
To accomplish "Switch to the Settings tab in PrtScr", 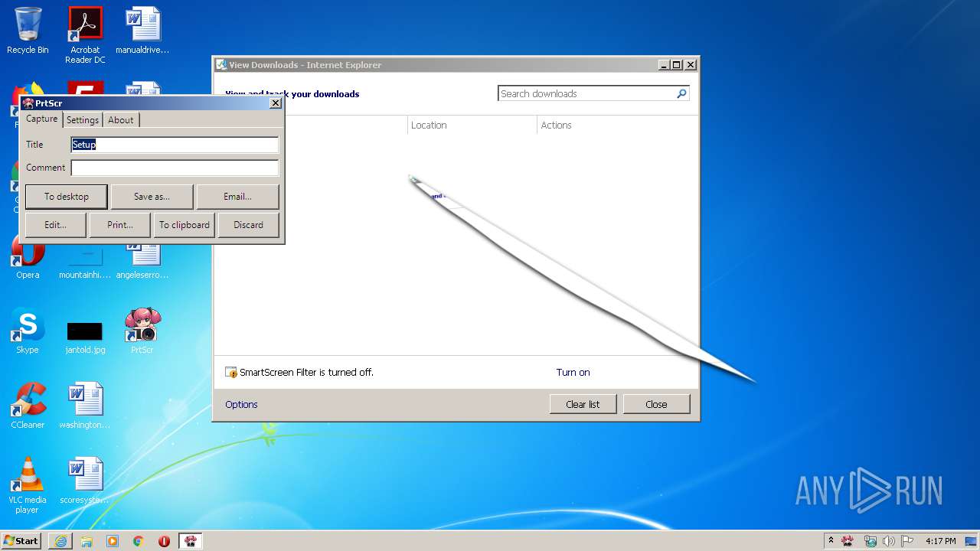I will pyautogui.click(x=83, y=120).
